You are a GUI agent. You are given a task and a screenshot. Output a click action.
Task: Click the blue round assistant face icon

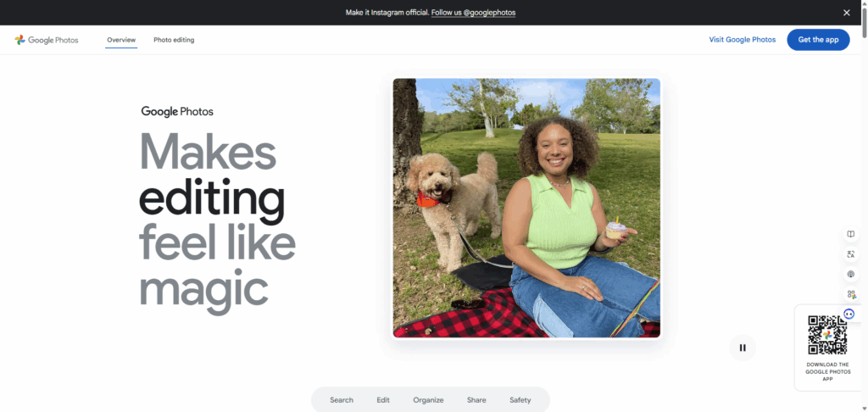[x=849, y=314]
